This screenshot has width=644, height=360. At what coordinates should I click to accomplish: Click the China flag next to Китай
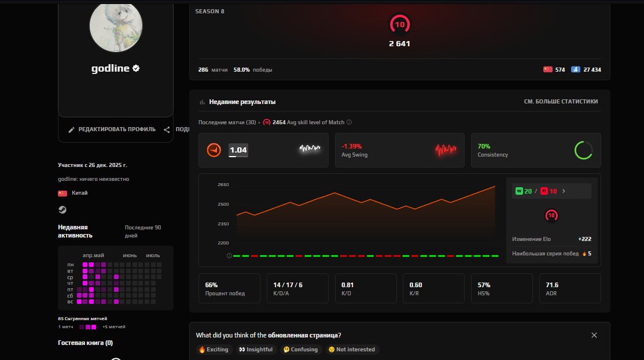click(62, 193)
